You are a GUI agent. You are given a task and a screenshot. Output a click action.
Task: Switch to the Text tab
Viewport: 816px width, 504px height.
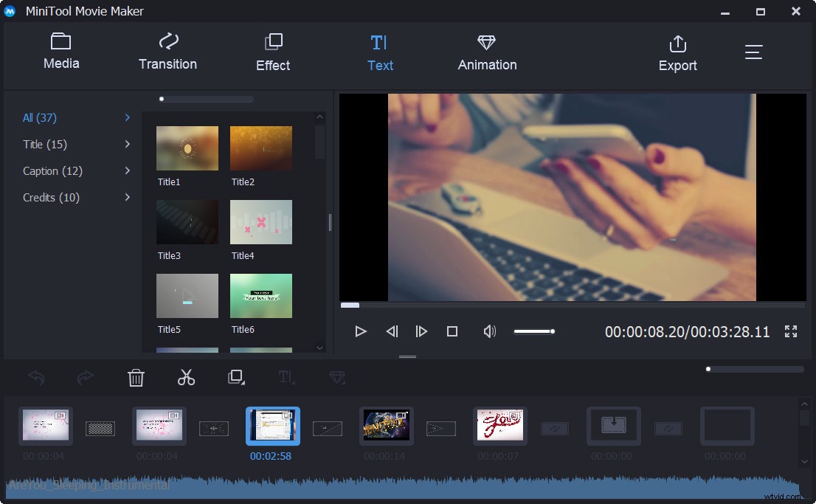tap(380, 52)
